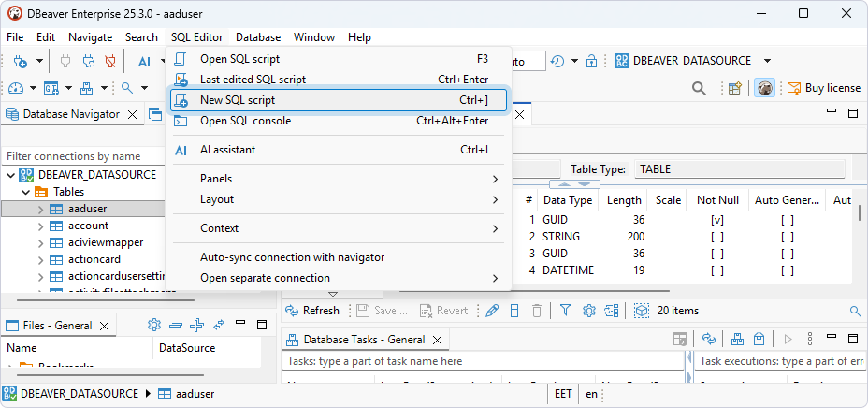The width and height of the screenshot is (868, 408).
Task: Expand the Layout submenu
Action: point(339,199)
